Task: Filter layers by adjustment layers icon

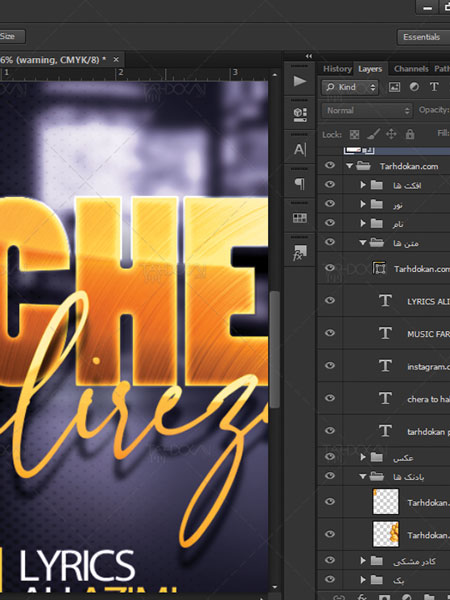Action: point(414,87)
